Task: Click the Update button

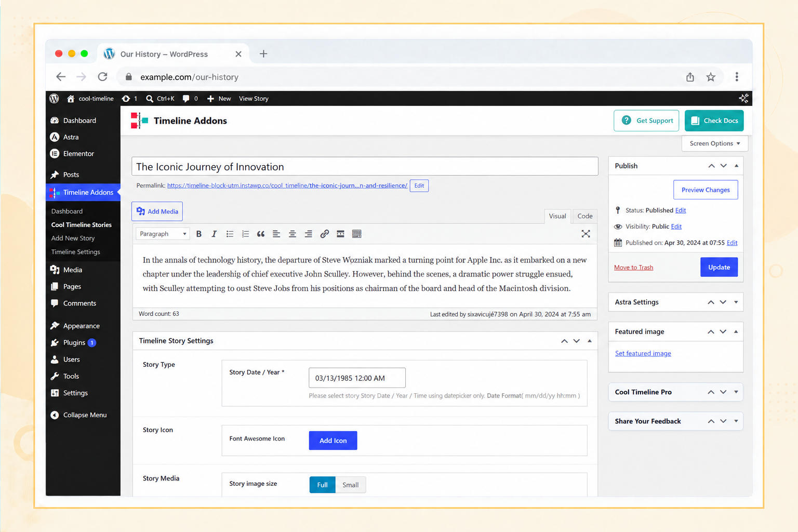Action: pos(719,267)
